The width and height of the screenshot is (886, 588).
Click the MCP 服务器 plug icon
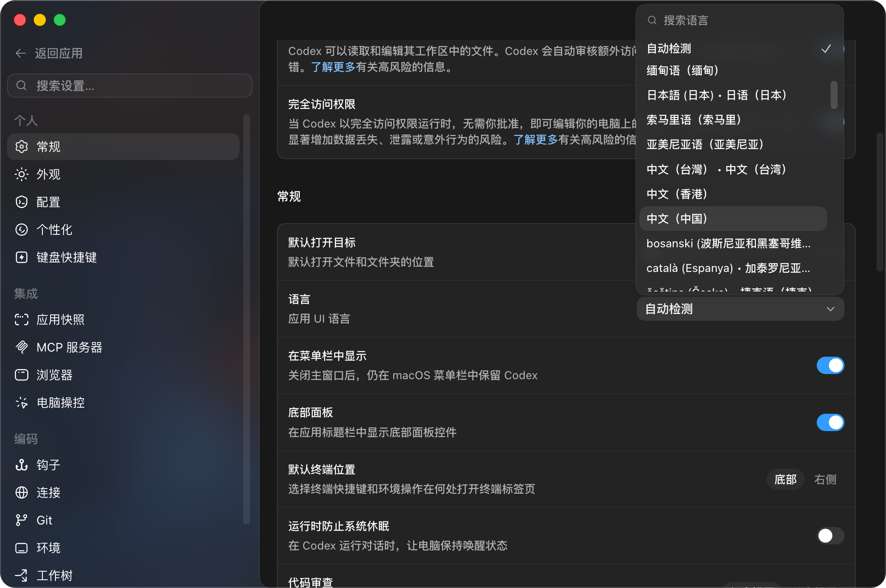click(21, 347)
